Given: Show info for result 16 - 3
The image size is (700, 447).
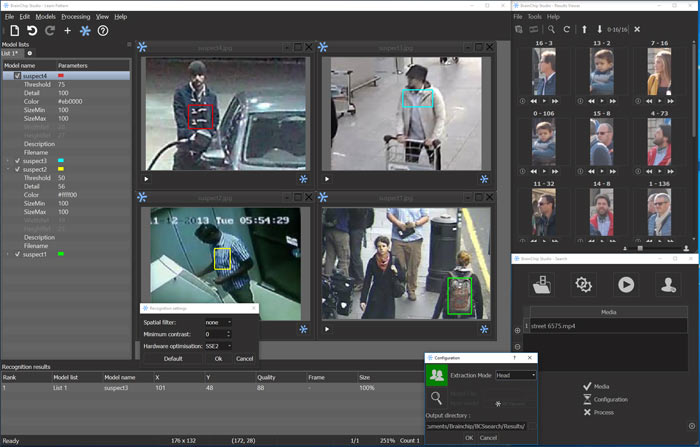Looking at the screenshot, I should pyautogui.click(x=522, y=101).
